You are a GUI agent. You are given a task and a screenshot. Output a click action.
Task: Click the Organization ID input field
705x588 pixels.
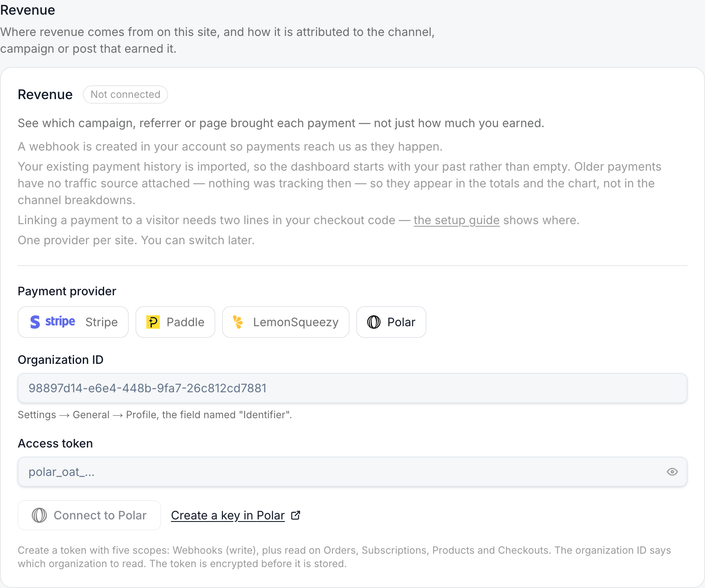352,388
